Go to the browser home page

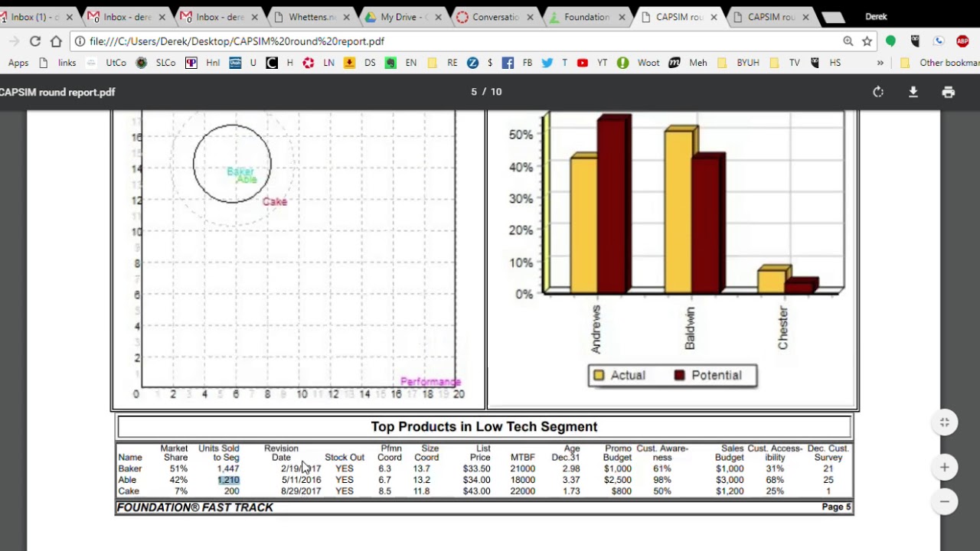56,41
